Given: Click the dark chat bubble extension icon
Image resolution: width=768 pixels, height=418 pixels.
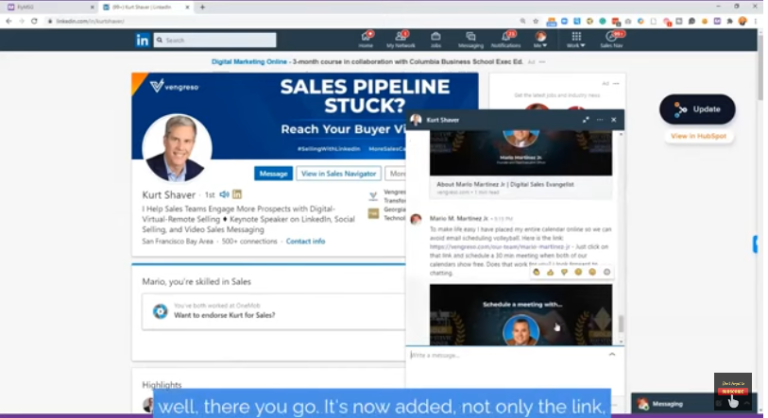Looking at the screenshot, I should (692, 21).
